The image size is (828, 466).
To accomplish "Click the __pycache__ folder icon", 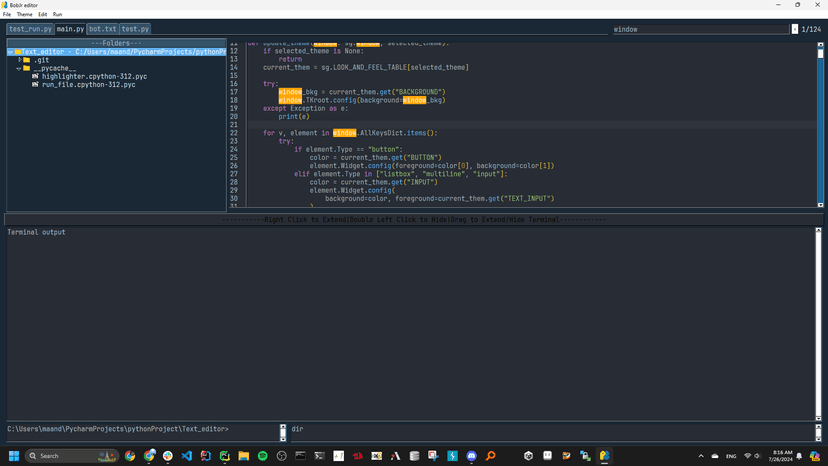I will [x=27, y=68].
